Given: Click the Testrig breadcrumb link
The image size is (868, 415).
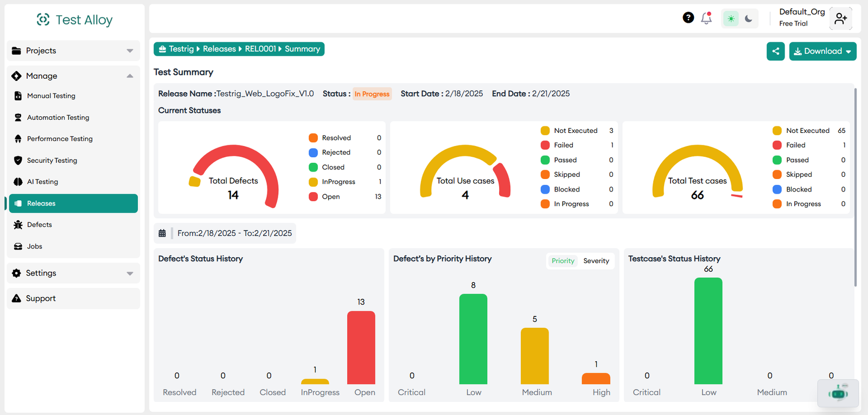Looking at the screenshot, I should tap(181, 49).
